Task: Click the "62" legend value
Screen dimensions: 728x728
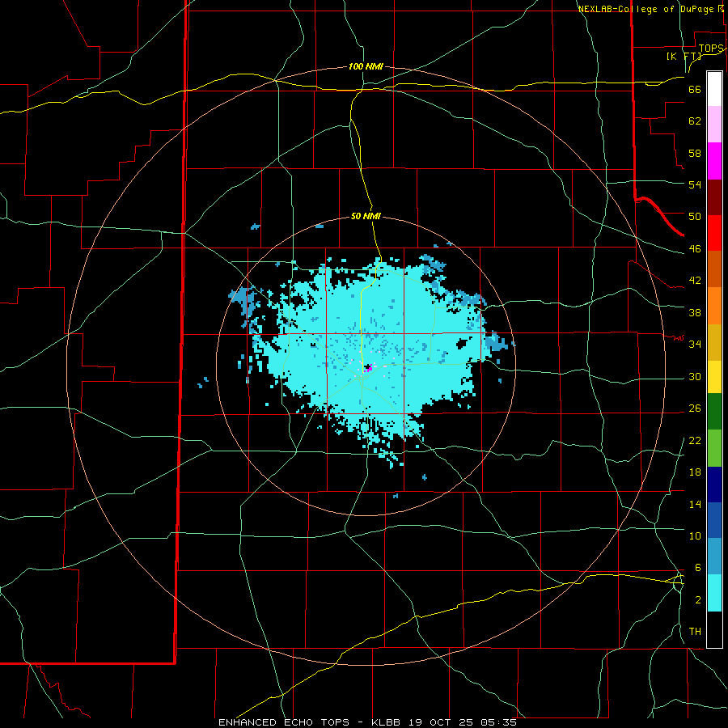Action: [695, 121]
